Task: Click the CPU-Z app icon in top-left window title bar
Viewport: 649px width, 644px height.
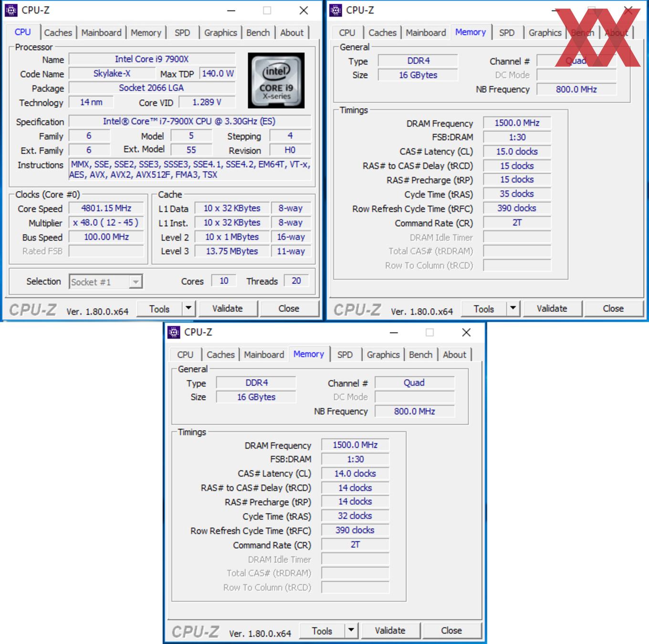Action: (x=10, y=10)
